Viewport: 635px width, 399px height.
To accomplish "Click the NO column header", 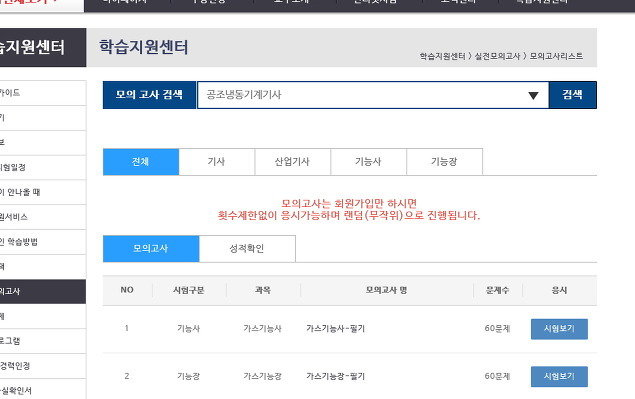I will (x=127, y=290).
